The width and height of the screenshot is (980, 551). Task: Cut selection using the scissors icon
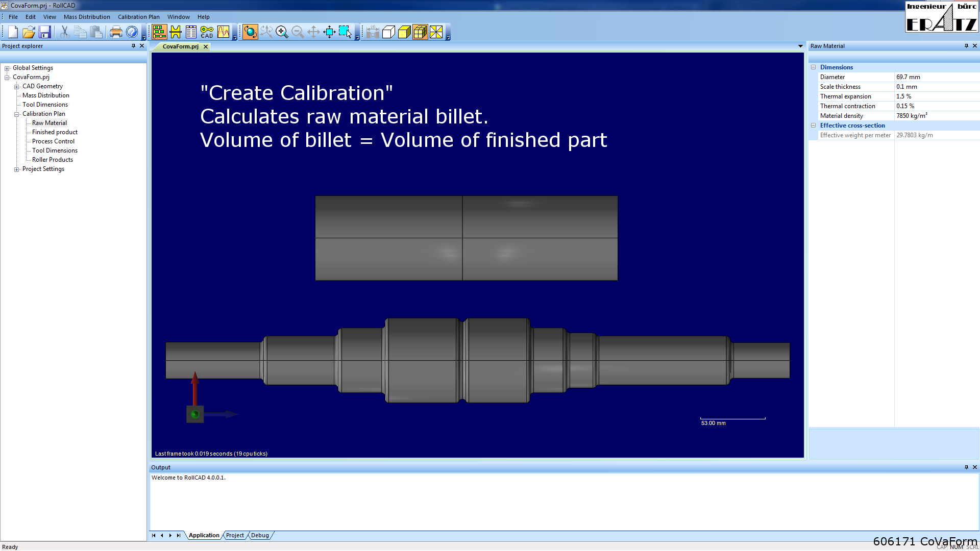point(64,32)
